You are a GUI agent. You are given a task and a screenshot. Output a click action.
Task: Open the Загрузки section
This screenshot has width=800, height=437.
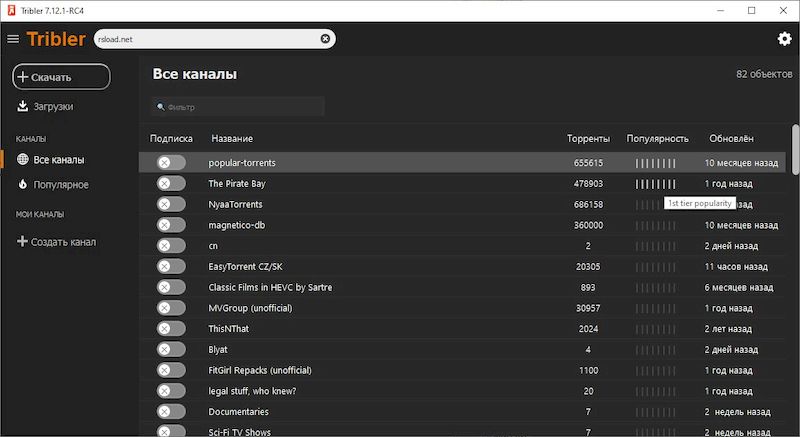click(53, 107)
